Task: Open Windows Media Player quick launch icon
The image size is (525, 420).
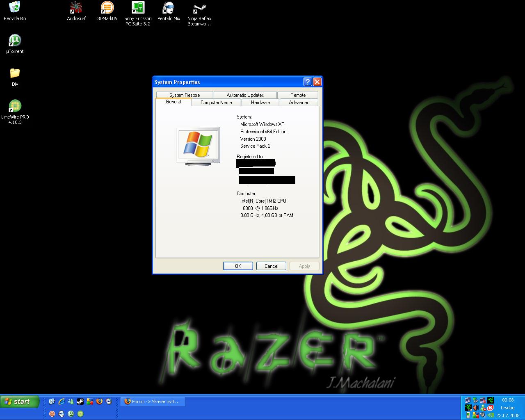Action: coord(109,402)
